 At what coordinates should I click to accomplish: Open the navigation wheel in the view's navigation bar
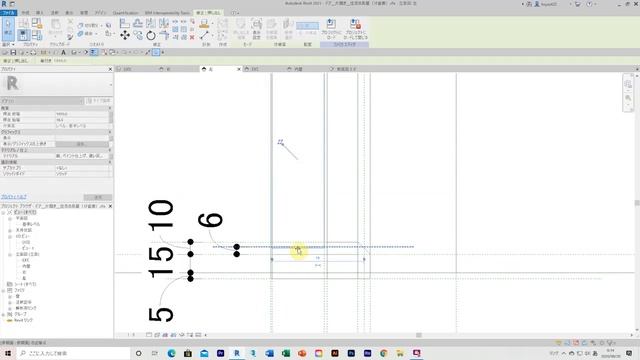tap(628, 84)
